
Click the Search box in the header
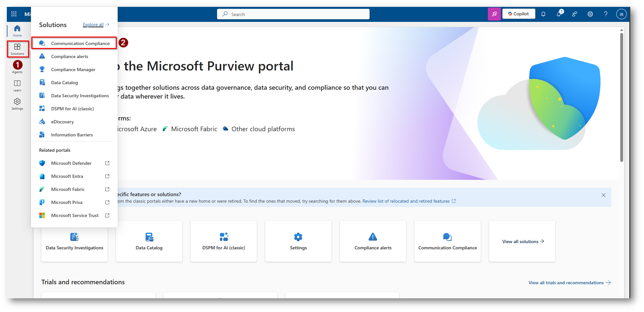[x=293, y=14]
